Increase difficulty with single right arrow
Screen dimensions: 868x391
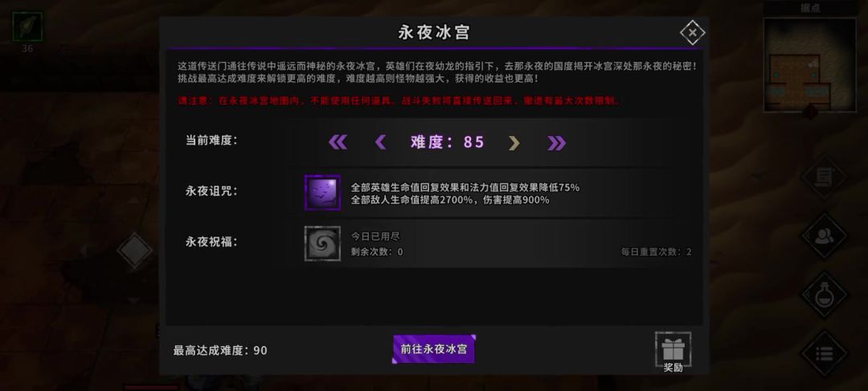[514, 143]
